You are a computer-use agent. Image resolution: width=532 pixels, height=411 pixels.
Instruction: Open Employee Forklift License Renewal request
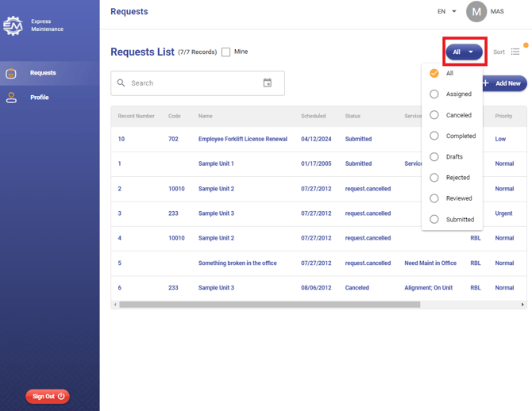pos(242,139)
